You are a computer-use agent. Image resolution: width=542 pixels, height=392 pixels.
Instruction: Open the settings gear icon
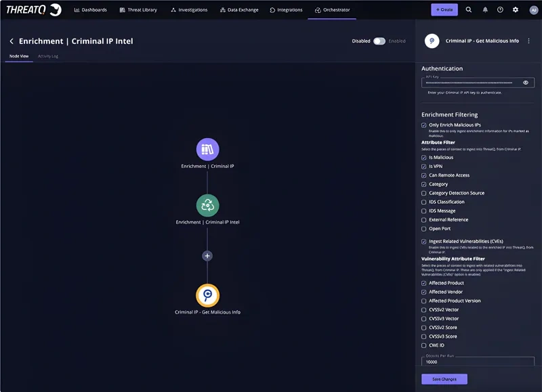pos(515,9)
